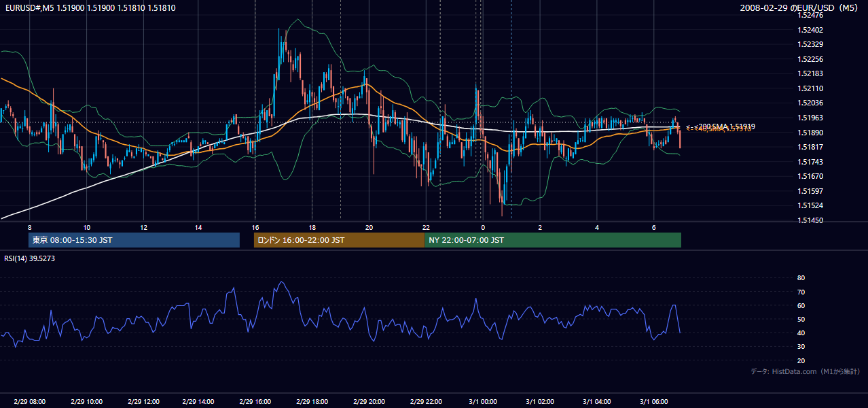Click hour 14 on the upper time axis
Image resolution: width=868 pixels, height=408 pixels.
pyautogui.click(x=198, y=227)
